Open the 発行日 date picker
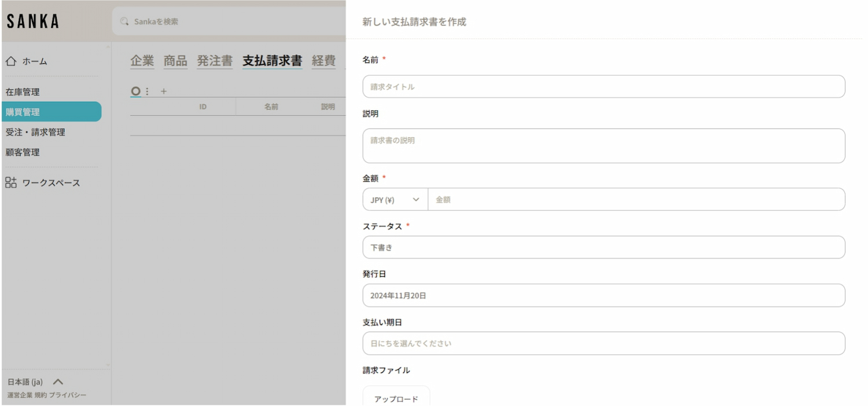This screenshot has height=406, width=868. (604, 295)
